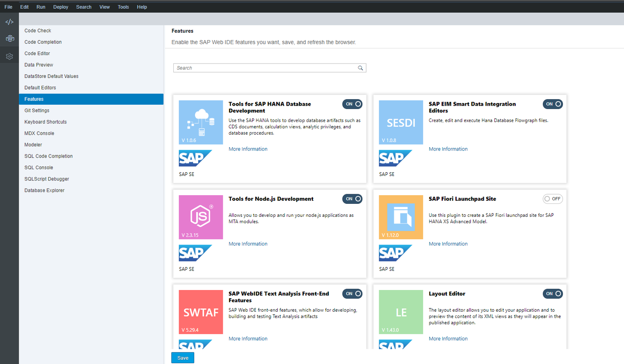The image size is (624, 364).
Task: Open Keyboard Shortcuts preferences
Action: pyautogui.click(x=91, y=122)
